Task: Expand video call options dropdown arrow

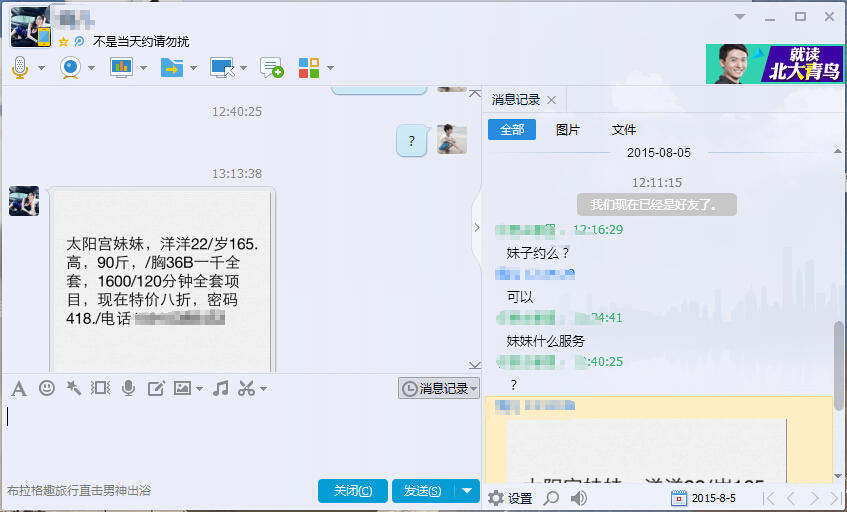Action: (91, 68)
